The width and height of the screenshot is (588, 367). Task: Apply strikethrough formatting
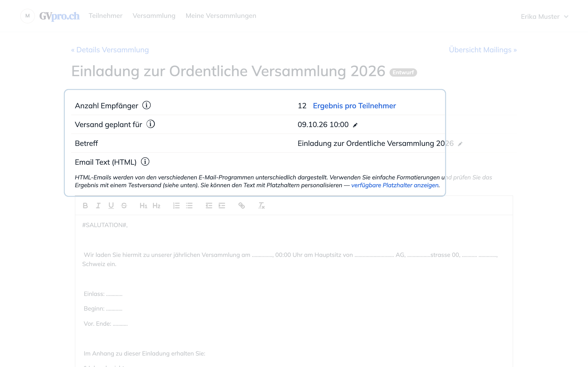coord(124,206)
